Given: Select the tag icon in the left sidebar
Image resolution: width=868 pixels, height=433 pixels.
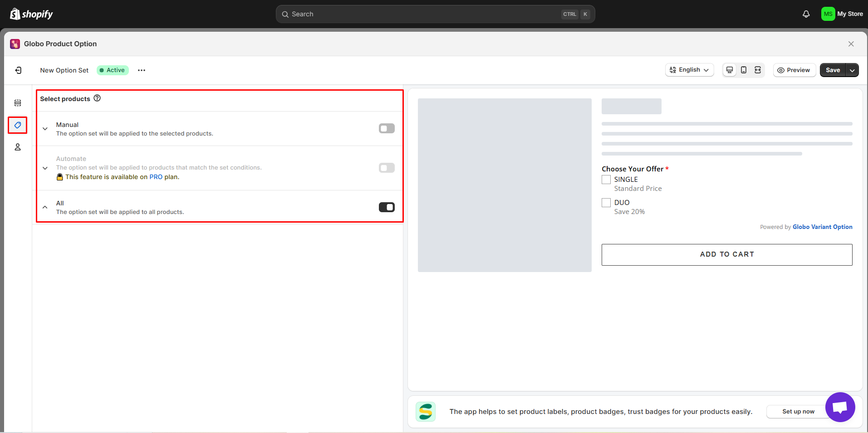Looking at the screenshot, I should (17, 125).
